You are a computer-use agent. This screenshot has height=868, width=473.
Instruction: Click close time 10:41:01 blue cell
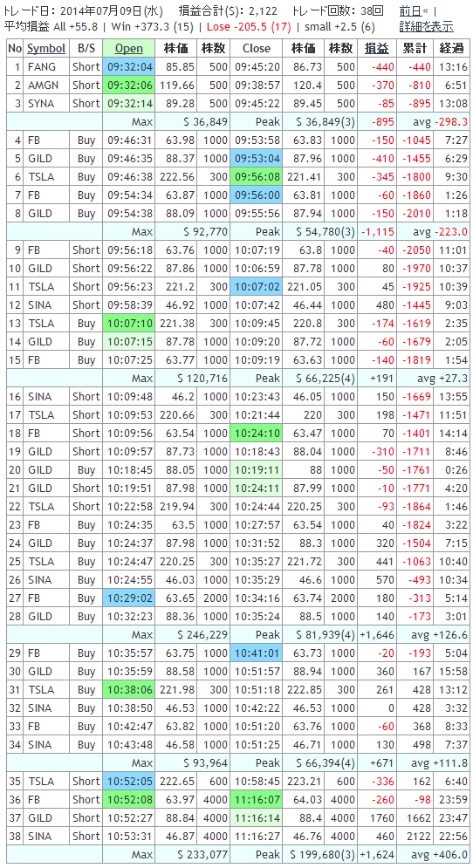pos(257,653)
